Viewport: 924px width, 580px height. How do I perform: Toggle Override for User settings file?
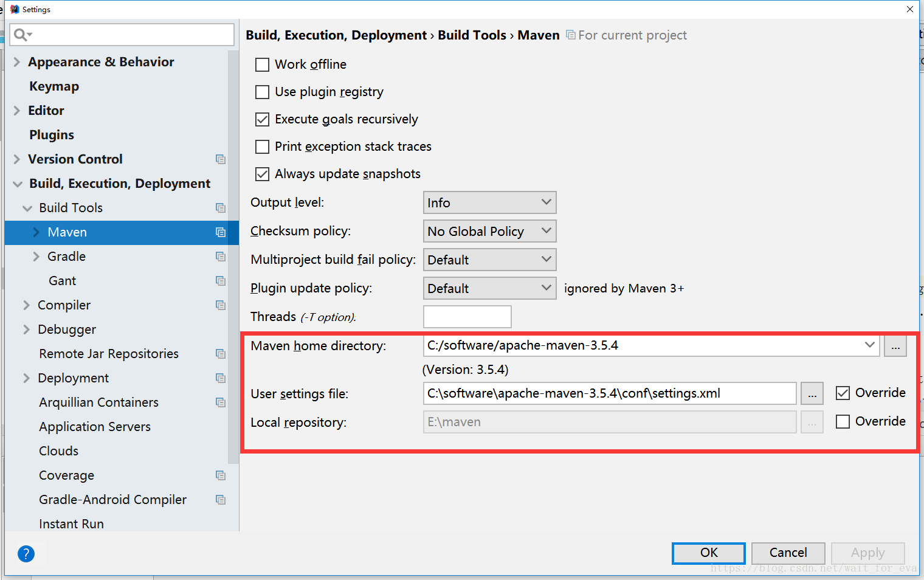[843, 393]
